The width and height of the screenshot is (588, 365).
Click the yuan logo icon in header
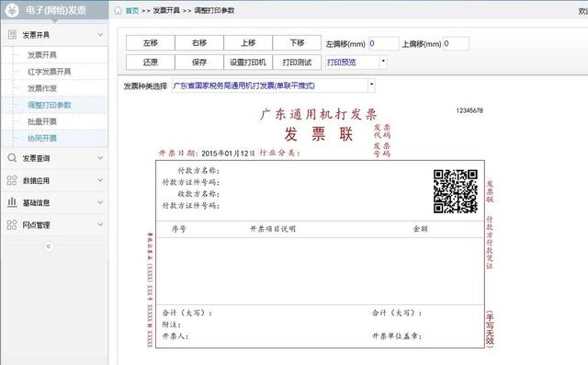(x=12, y=10)
